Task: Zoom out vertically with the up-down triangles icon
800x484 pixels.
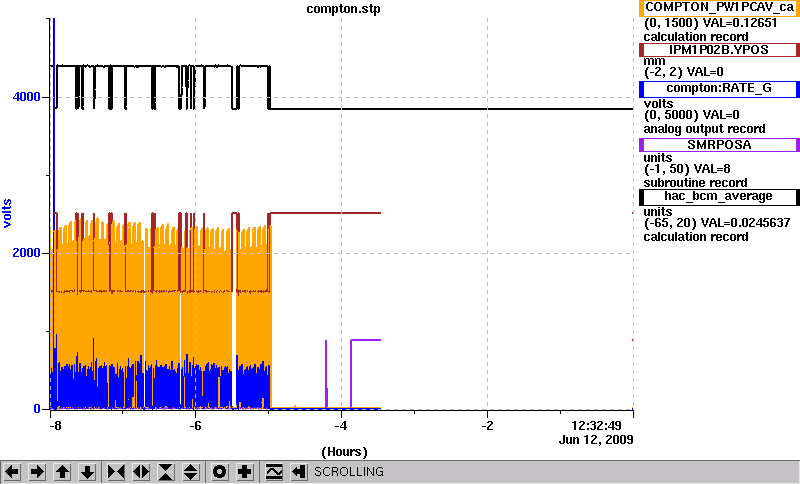Action: coord(191,472)
